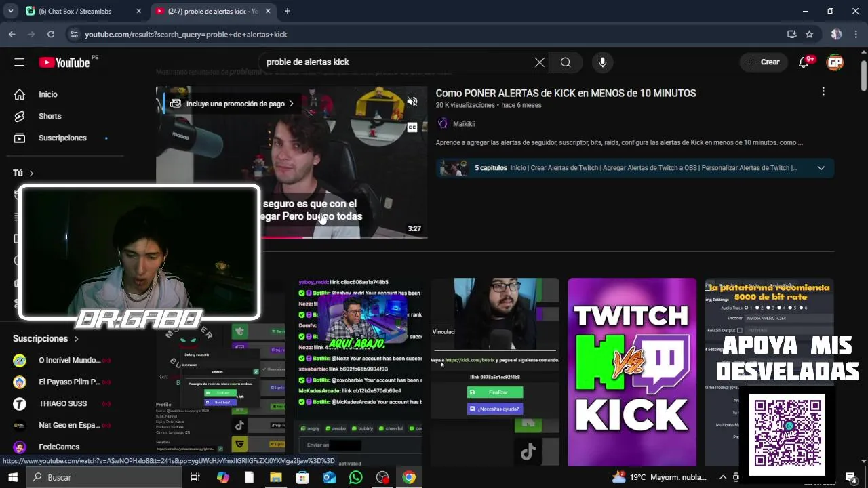
Task: Open notifications bell
Action: click(x=805, y=62)
